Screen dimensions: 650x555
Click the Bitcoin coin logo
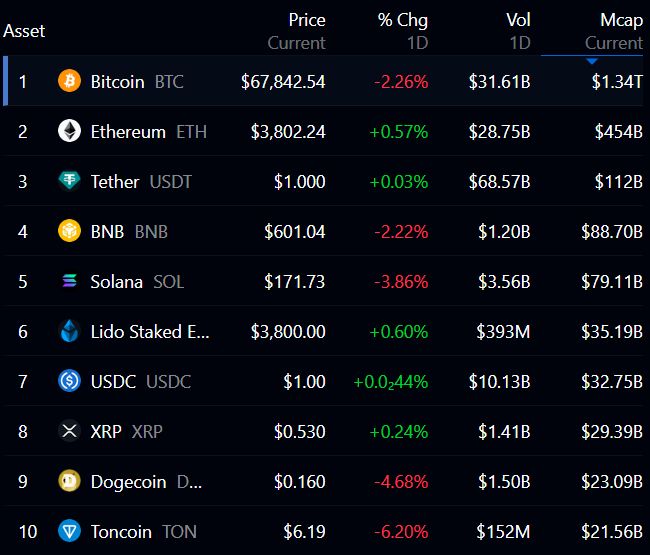click(x=69, y=80)
